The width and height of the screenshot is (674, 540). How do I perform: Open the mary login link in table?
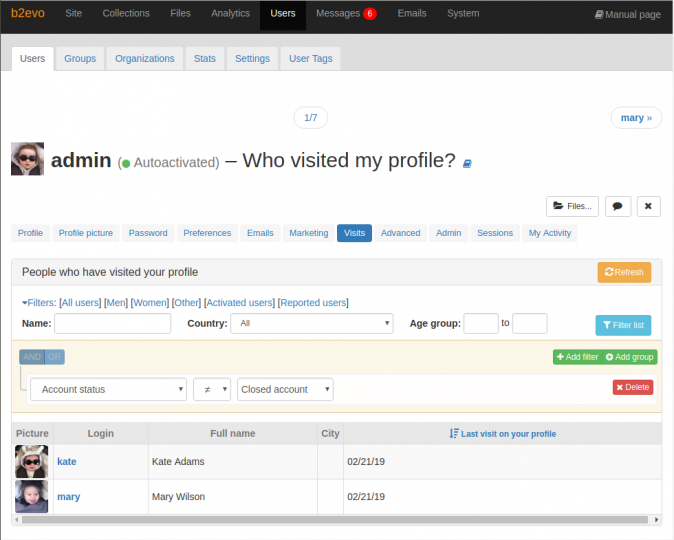point(68,497)
